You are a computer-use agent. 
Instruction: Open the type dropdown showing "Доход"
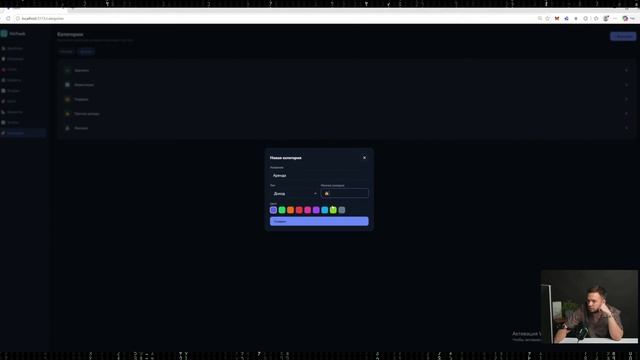tap(294, 193)
